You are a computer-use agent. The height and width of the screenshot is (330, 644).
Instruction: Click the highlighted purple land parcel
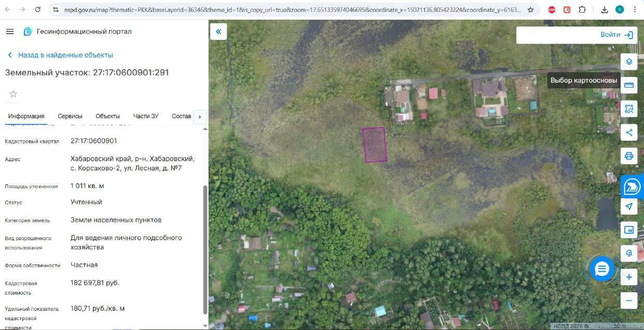(x=374, y=144)
